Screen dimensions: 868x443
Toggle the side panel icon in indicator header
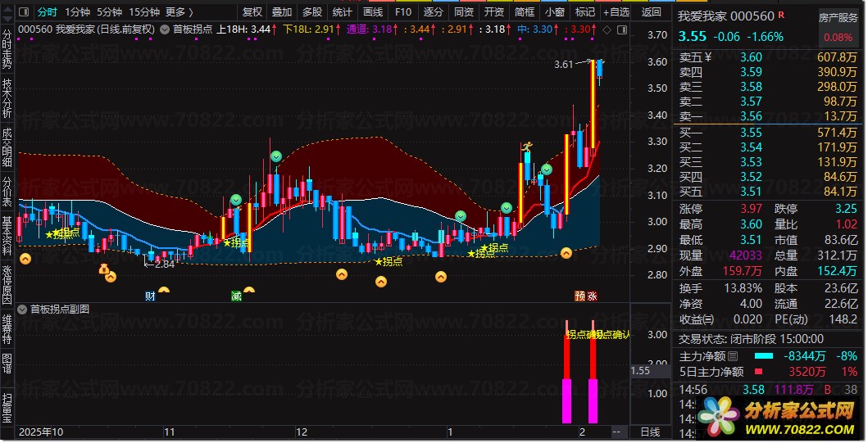[622, 29]
